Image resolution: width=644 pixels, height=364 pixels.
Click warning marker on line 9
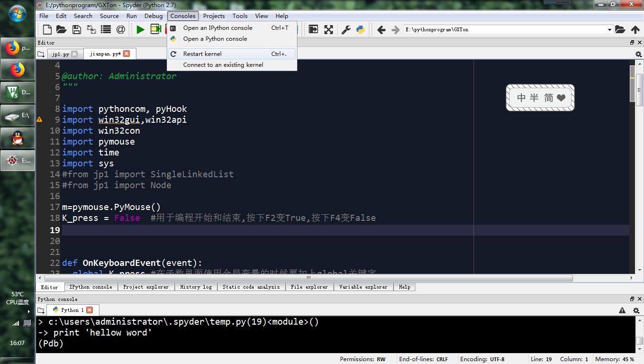(x=39, y=119)
